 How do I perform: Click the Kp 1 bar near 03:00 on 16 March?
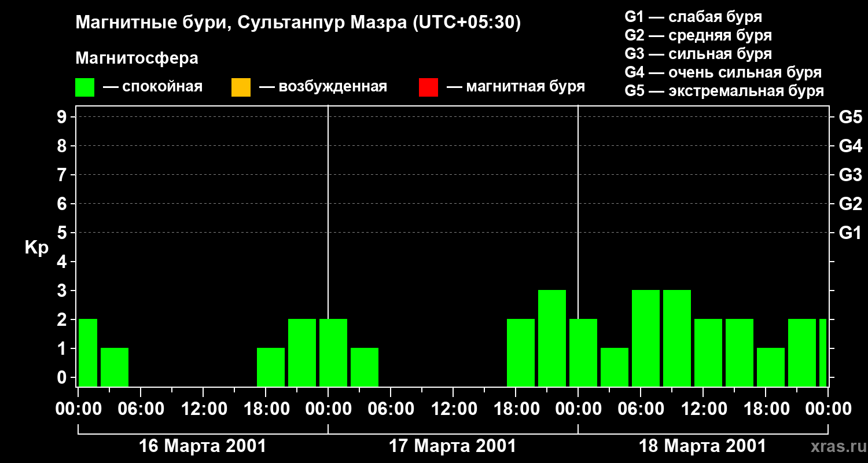(115, 367)
